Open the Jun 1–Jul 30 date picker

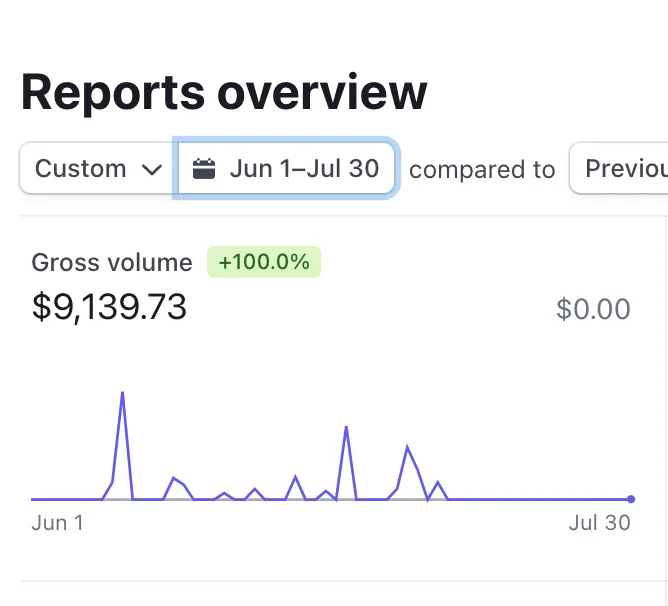(x=286, y=168)
